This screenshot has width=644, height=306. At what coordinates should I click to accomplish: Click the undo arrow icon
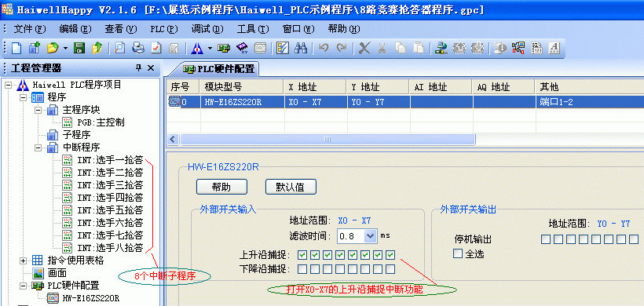click(324, 48)
